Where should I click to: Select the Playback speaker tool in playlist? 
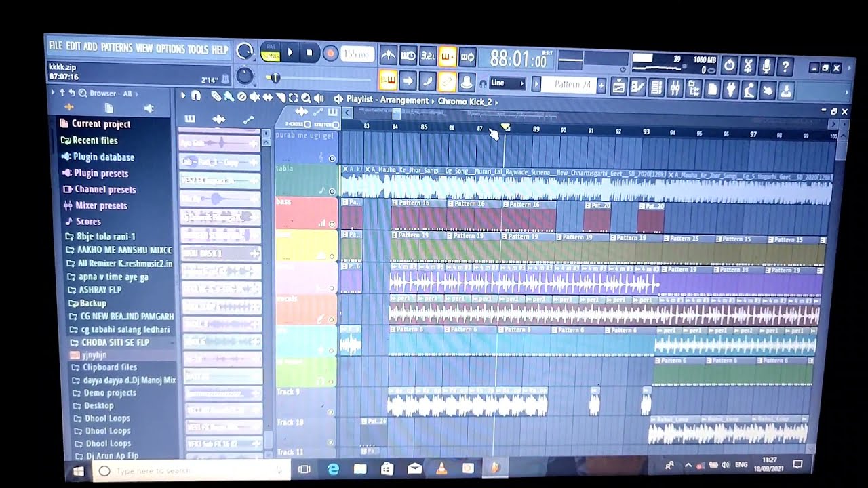click(x=319, y=98)
